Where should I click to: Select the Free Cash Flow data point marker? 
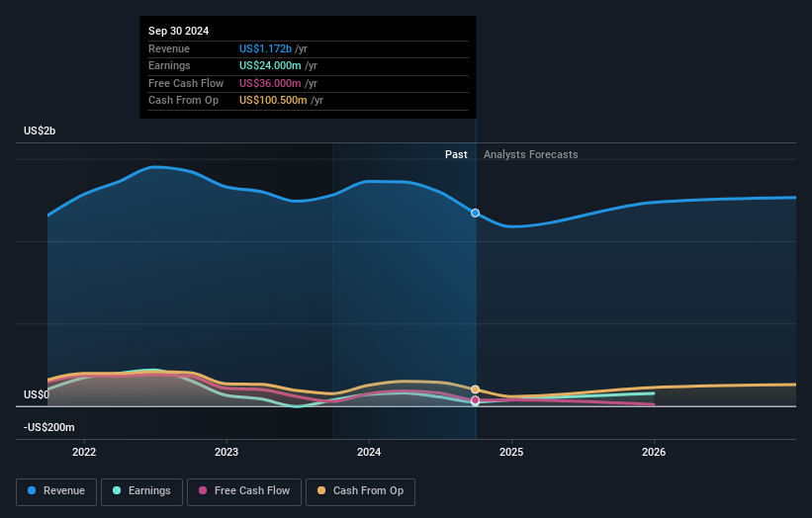475,400
